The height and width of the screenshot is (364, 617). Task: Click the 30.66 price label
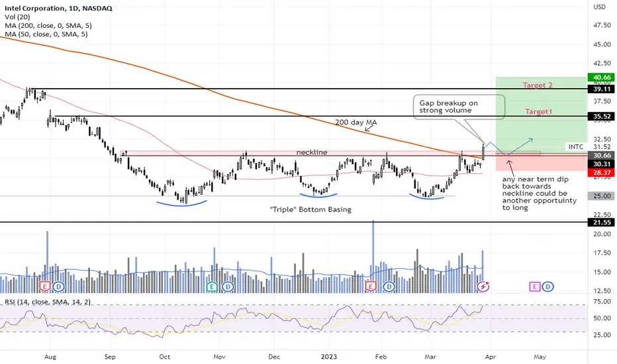point(600,156)
